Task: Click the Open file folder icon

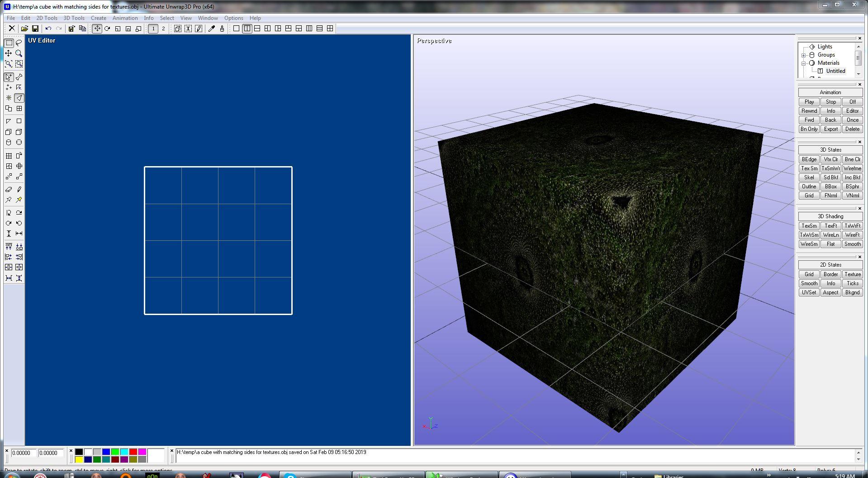Action: (x=24, y=29)
